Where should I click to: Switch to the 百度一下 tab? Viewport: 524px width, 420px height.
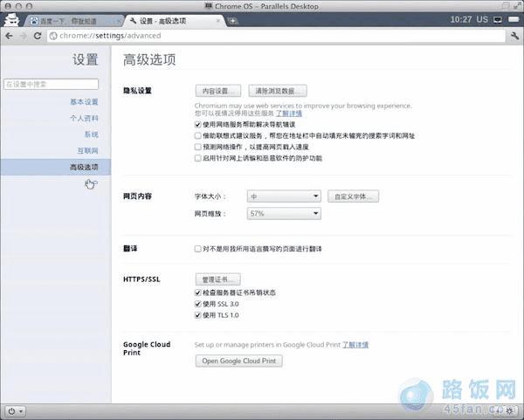click(x=72, y=21)
